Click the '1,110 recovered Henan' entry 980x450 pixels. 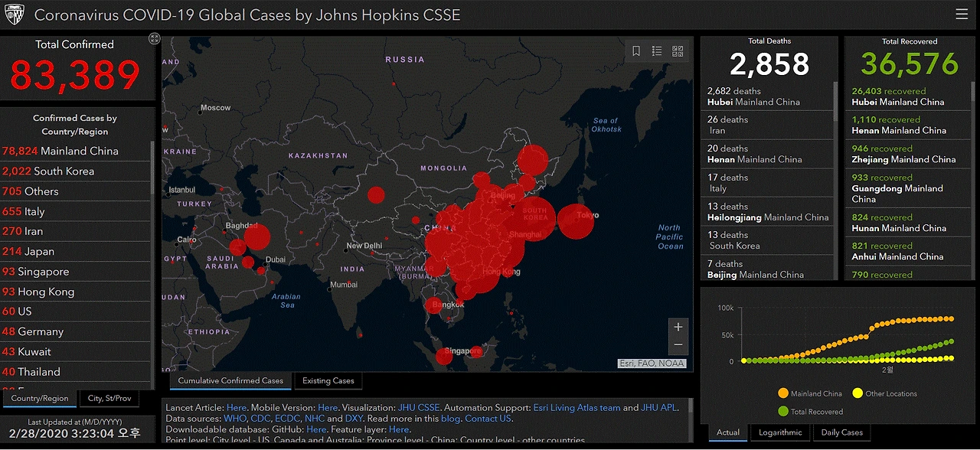[x=910, y=125]
